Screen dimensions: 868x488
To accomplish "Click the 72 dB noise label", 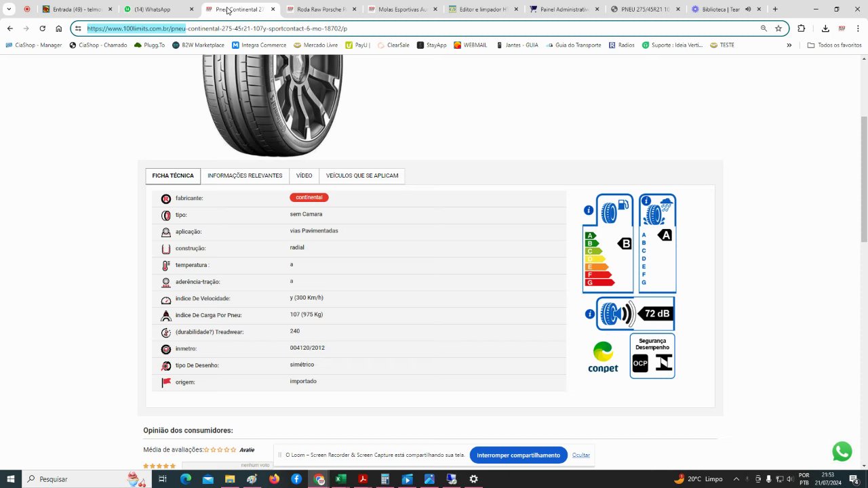I will [x=656, y=314].
